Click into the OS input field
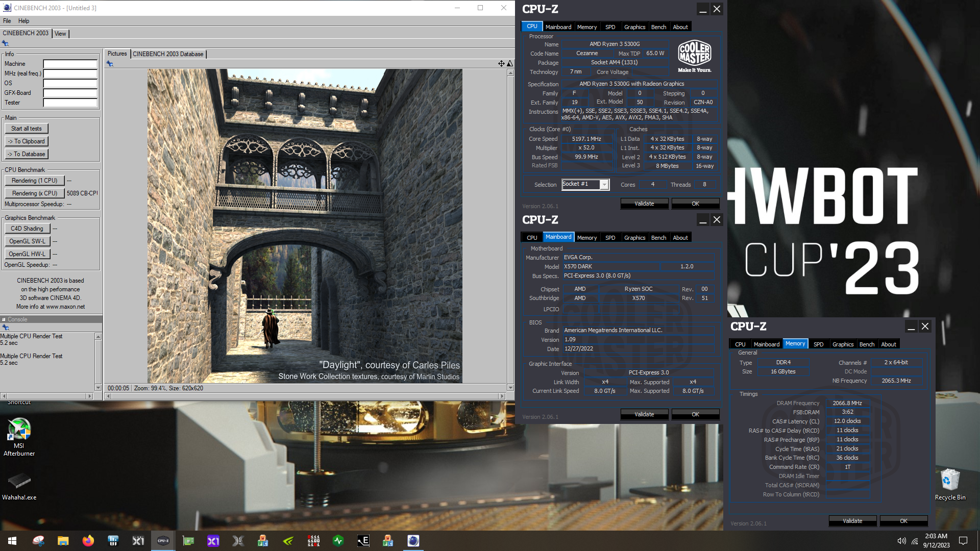Image resolution: width=980 pixels, height=551 pixels. pyautogui.click(x=70, y=83)
